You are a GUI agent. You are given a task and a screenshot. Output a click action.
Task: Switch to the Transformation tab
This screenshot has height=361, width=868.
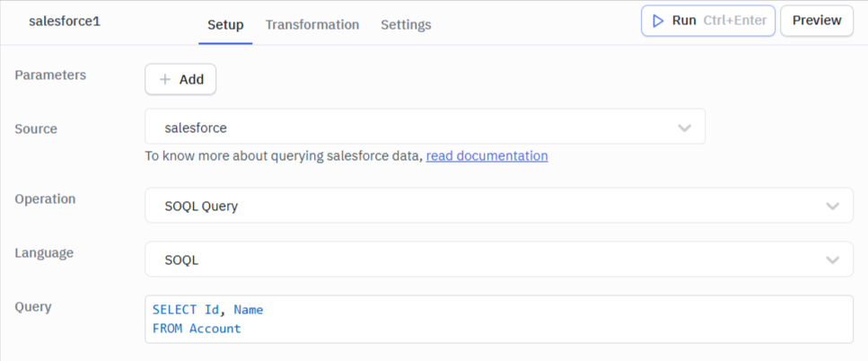312,25
